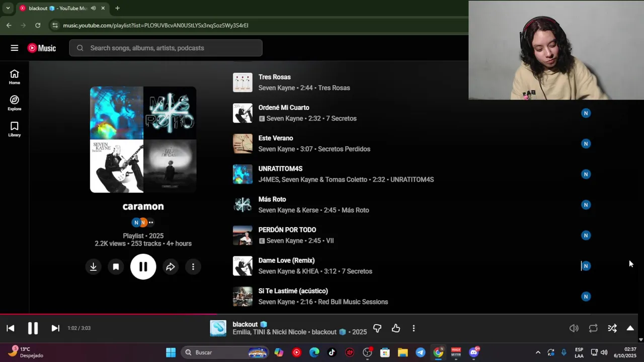This screenshot has width=644, height=362.
Task: Expand the player page with the up arrow
Action: [630, 328]
